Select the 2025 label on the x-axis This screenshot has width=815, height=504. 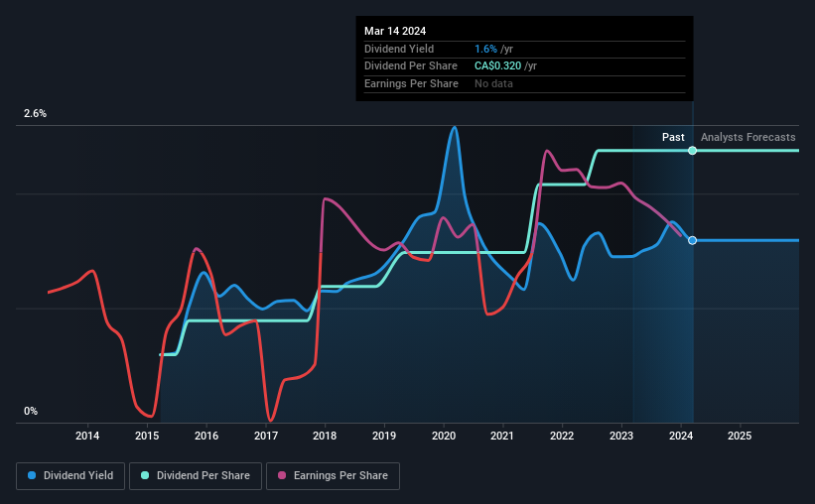point(740,436)
